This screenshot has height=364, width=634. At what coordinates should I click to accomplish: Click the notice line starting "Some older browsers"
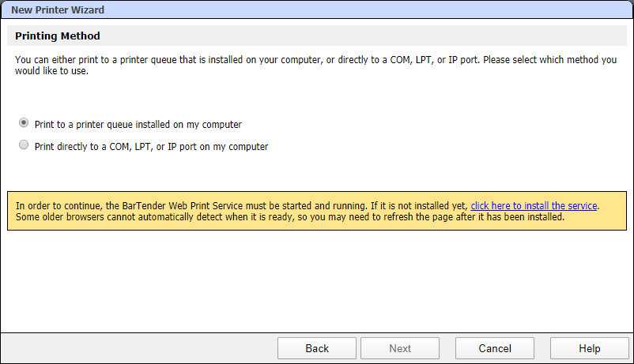pos(290,217)
